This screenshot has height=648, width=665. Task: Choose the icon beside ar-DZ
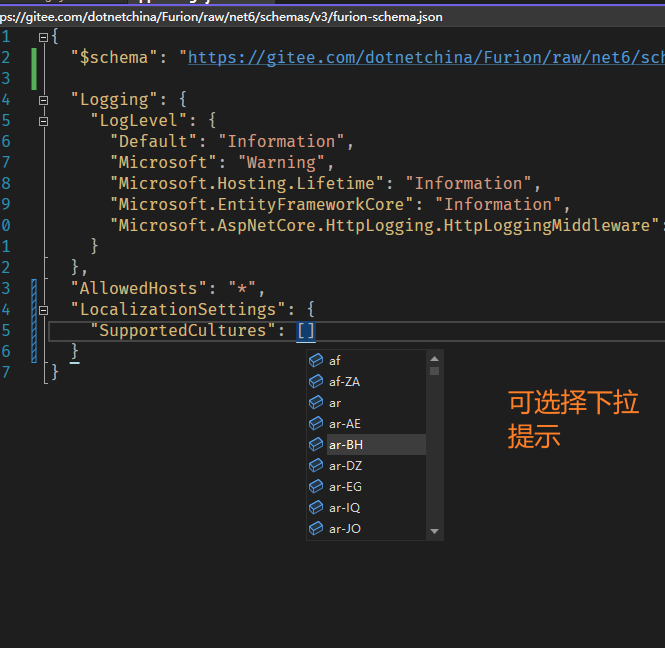pyautogui.click(x=316, y=466)
